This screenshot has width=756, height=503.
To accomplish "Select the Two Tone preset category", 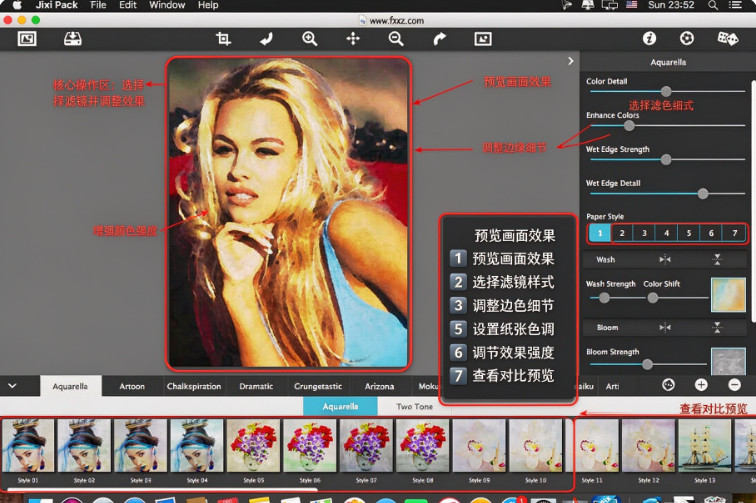I will (x=414, y=406).
